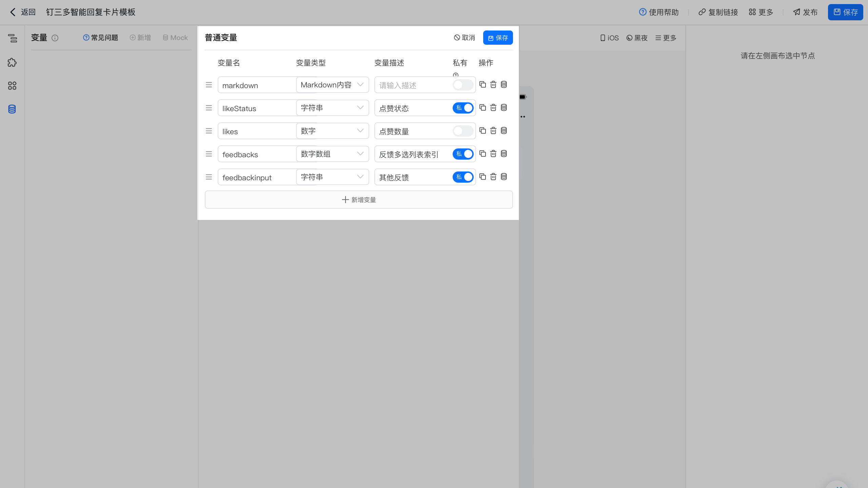Open the 数字 type dropdown for likes

332,131
